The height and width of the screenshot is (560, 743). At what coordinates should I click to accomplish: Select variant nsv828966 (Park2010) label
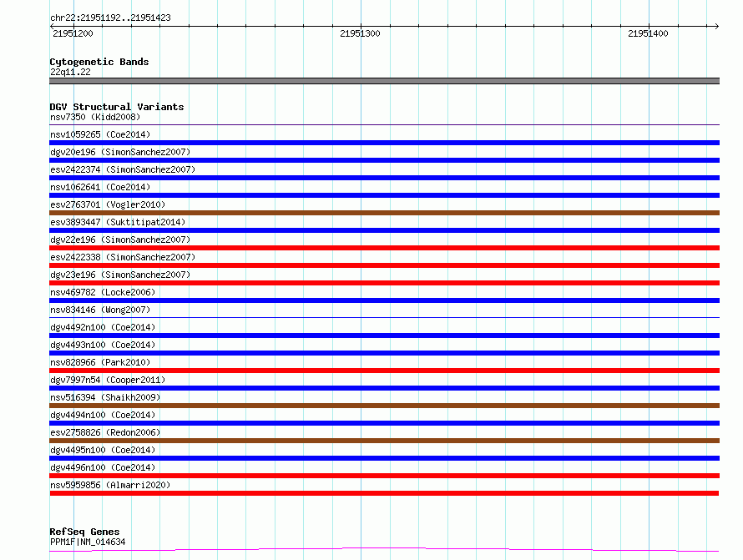click(x=100, y=362)
